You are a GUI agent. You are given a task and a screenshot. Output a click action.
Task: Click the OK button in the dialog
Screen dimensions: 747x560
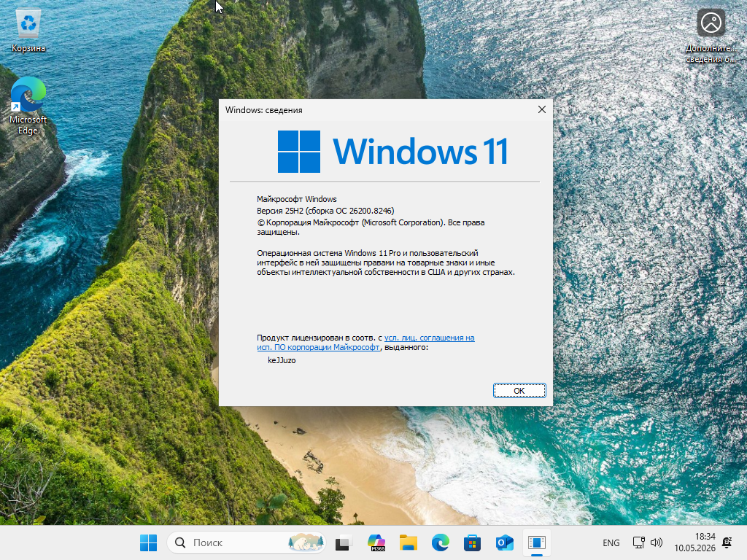click(x=519, y=391)
